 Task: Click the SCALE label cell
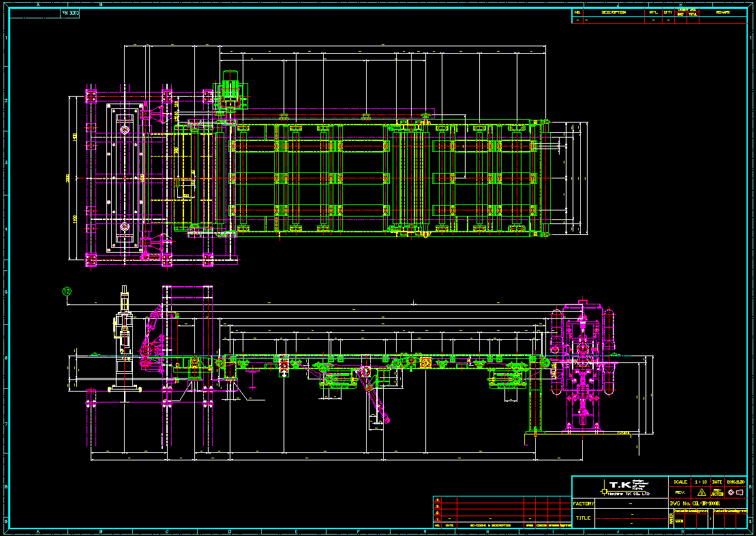(680, 482)
